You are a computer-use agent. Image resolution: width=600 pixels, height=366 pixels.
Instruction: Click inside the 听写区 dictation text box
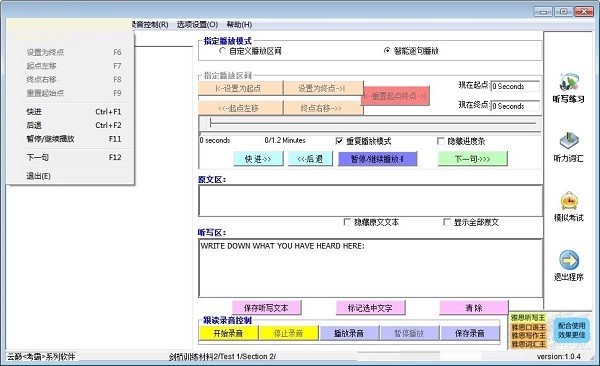(x=370, y=268)
